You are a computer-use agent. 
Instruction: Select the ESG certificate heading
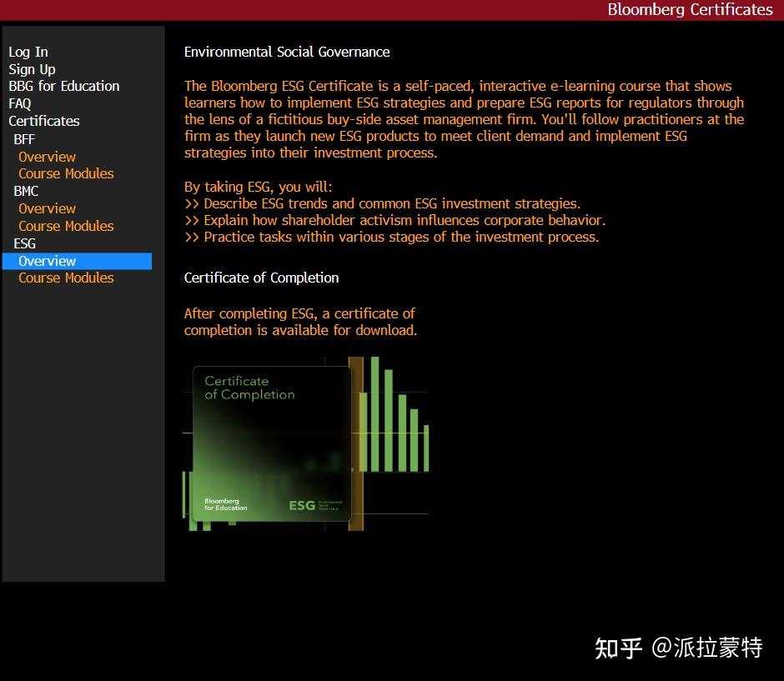(x=24, y=244)
